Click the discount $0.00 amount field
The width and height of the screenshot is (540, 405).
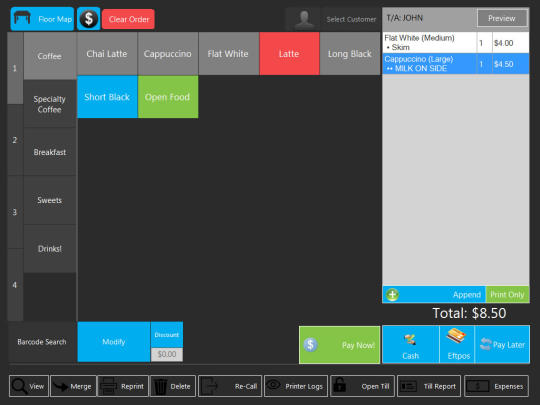tap(167, 354)
